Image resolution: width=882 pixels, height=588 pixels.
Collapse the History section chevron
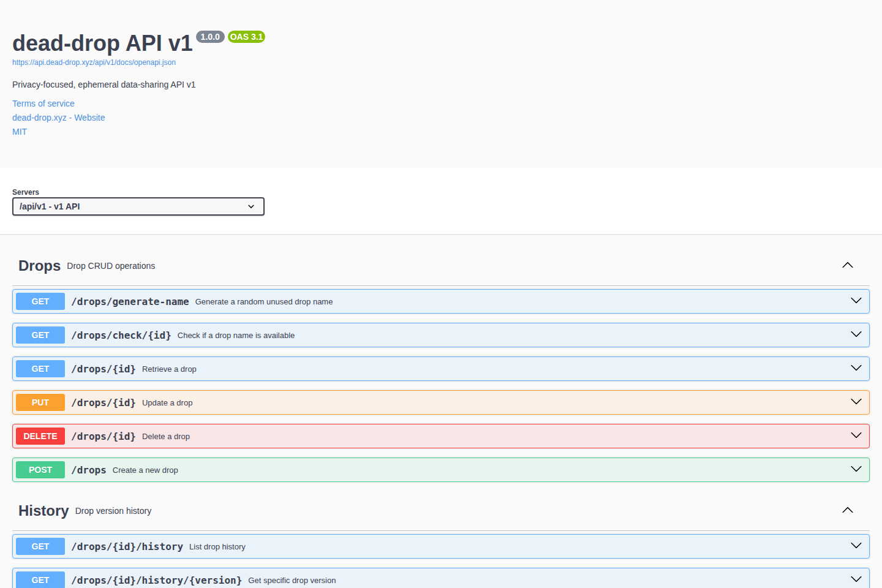click(848, 510)
